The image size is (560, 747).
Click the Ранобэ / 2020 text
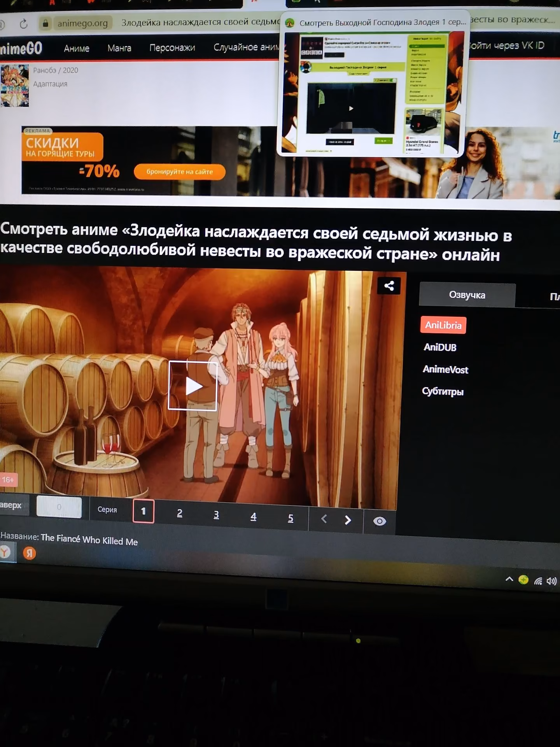(x=56, y=70)
